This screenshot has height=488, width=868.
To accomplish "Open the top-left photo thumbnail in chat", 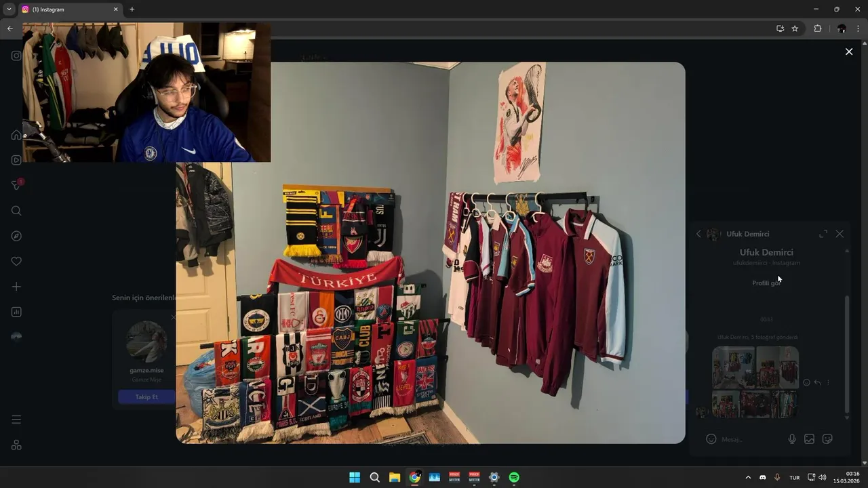I will coord(733,367).
